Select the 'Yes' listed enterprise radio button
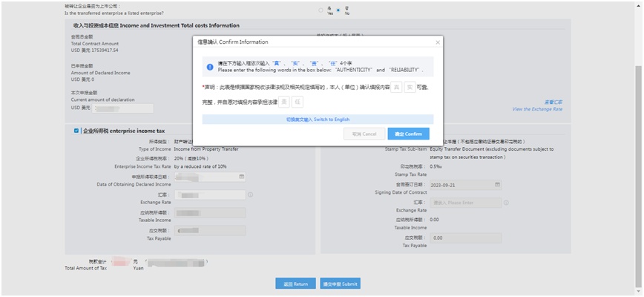This screenshot has width=644, height=297. [x=321, y=10]
